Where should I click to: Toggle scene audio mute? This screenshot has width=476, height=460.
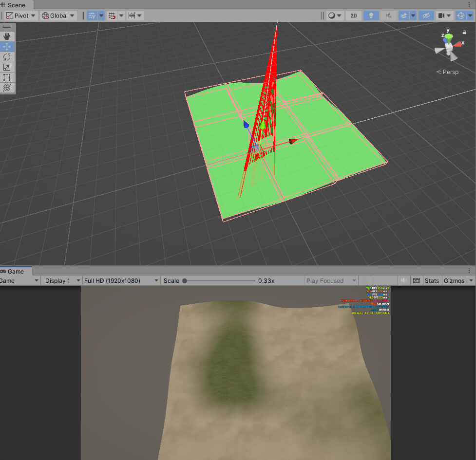388,15
